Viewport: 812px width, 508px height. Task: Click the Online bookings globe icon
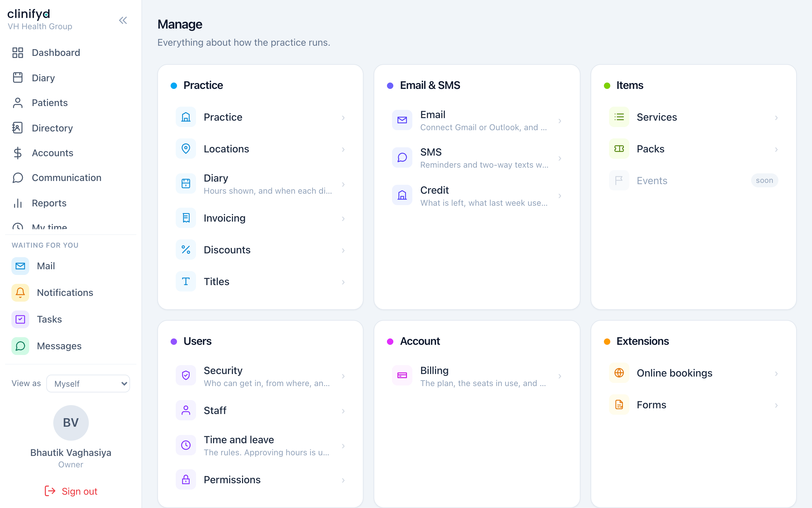click(619, 373)
